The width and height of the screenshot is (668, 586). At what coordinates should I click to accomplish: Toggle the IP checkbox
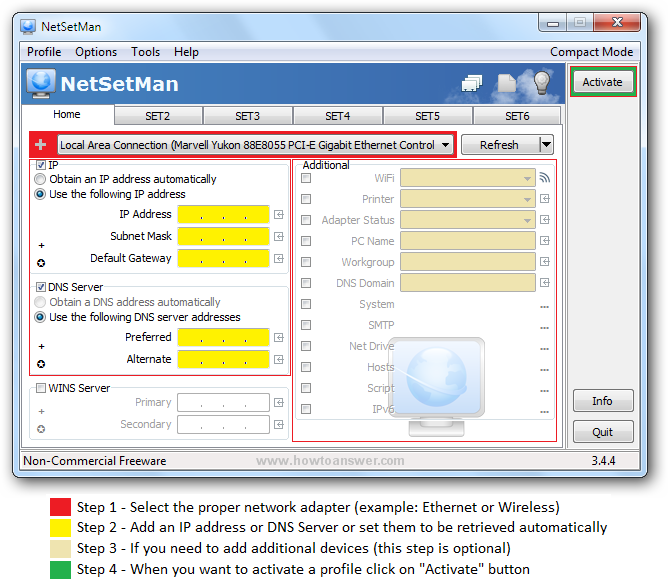(41, 165)
